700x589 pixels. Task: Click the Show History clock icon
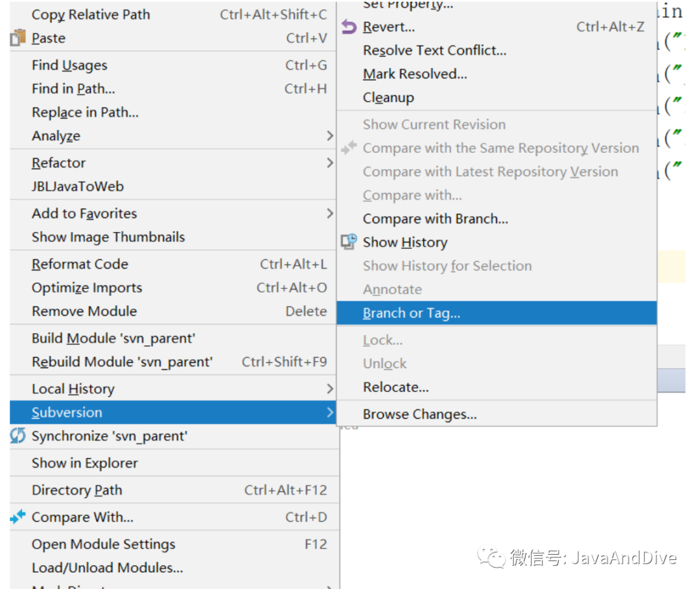[349, 242]
